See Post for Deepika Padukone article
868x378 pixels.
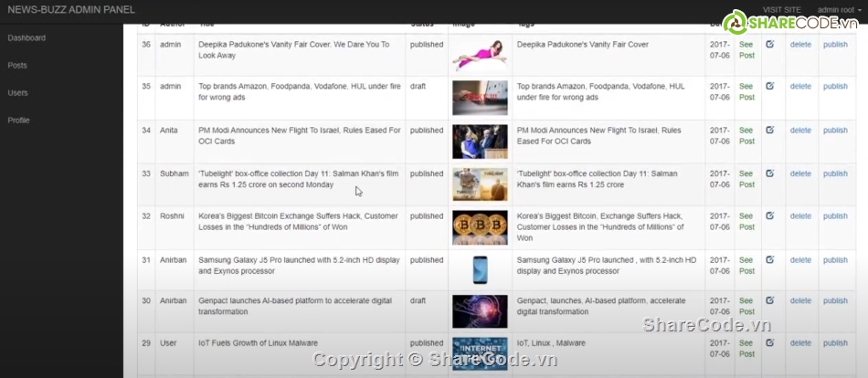point(746,50)
